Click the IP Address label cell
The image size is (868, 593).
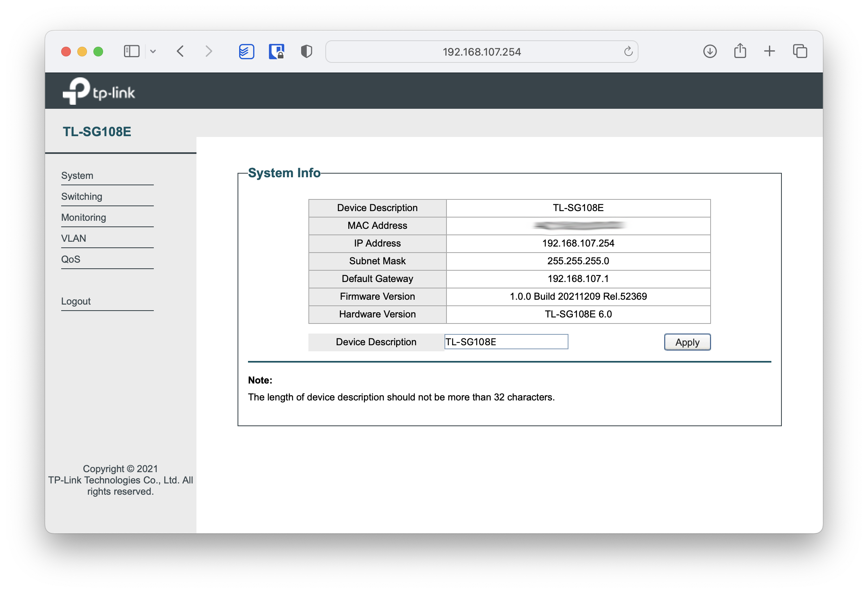377,243
